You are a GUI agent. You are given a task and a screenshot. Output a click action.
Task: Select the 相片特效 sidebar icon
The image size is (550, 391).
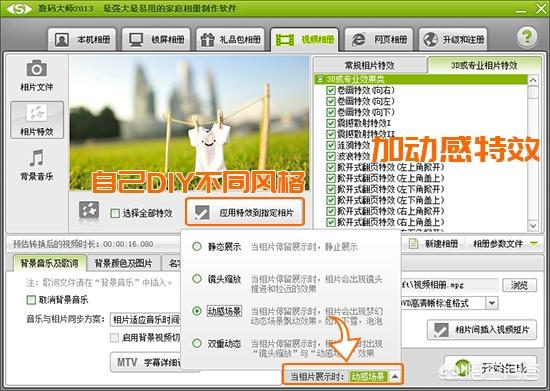click(37, 120)
